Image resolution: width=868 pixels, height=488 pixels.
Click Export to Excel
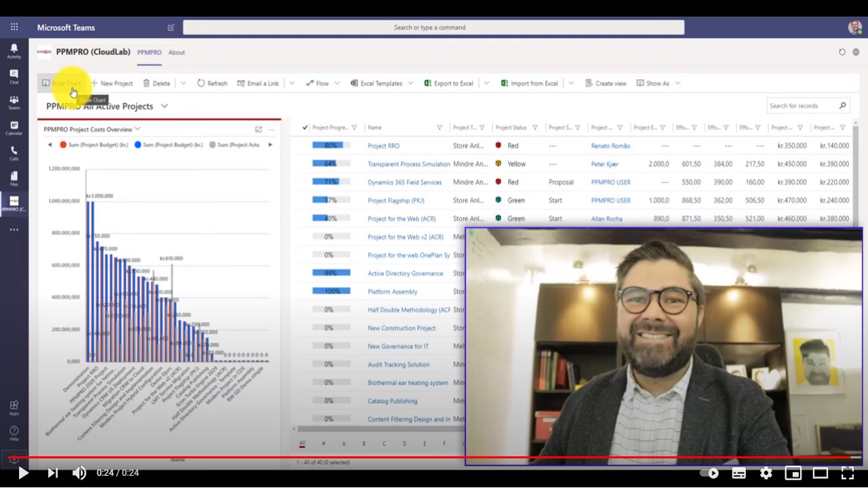pyautogui.click(x=449, y=83)
